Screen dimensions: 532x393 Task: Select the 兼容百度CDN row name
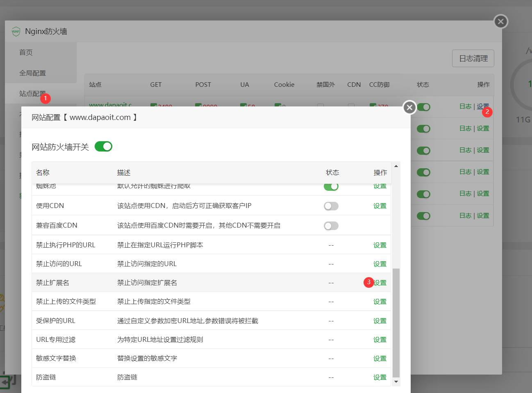click(x=57, y=226)
